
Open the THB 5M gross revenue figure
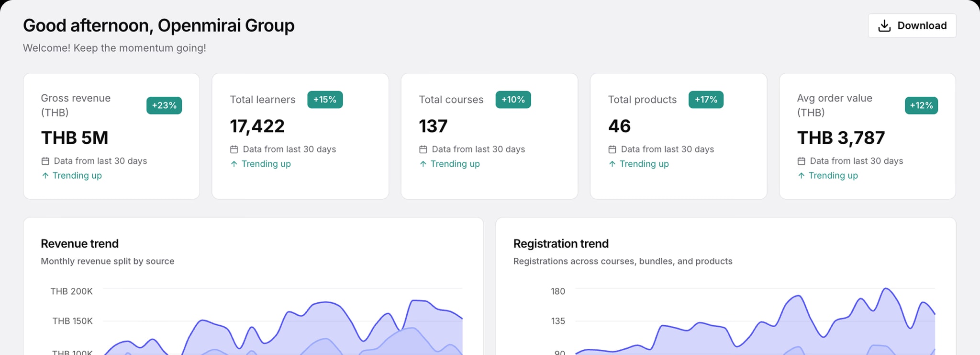tap(75, 138)
